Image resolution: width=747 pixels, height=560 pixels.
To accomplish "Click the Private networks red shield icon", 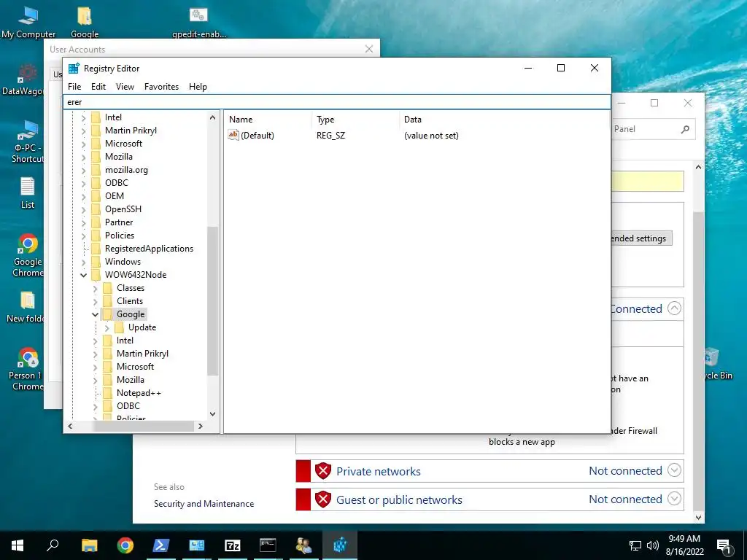I will coord(323,471).
